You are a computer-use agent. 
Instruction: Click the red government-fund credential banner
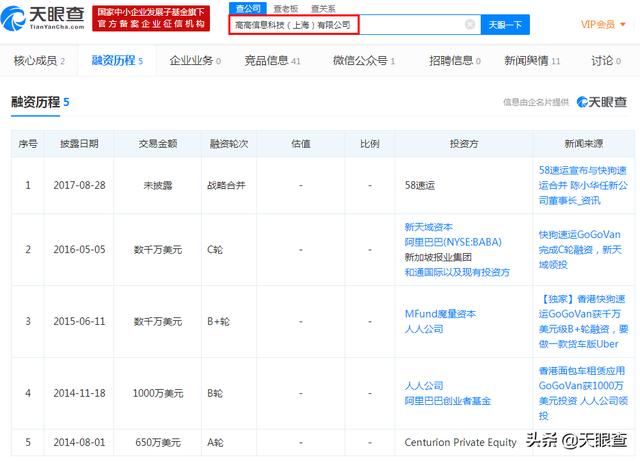(x=151, y=18)
